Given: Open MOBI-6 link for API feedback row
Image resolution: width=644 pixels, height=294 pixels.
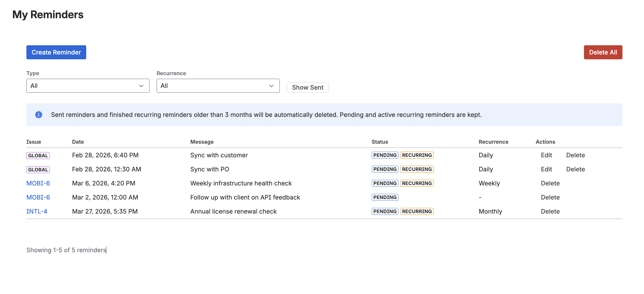Looking at the screenshot, I should (x=38, y=197).
